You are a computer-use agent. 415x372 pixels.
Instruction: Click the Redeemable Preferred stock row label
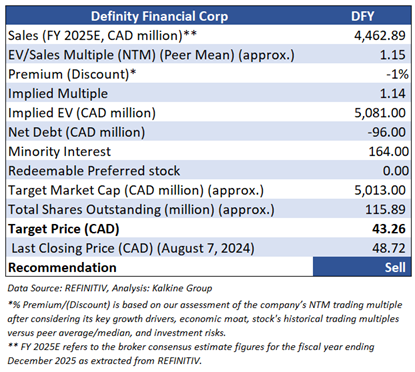[94, 171]
